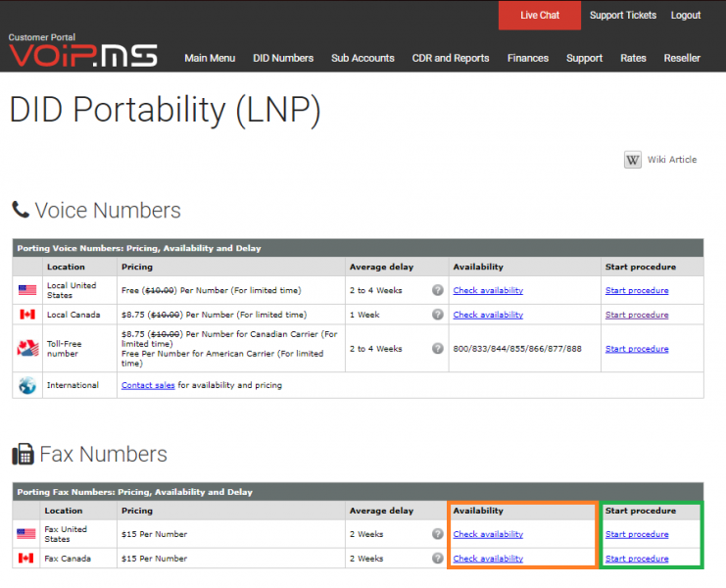Start procedure for Fax Canada
This screenshot has height=588, width=726.
[x=637, y=559]
